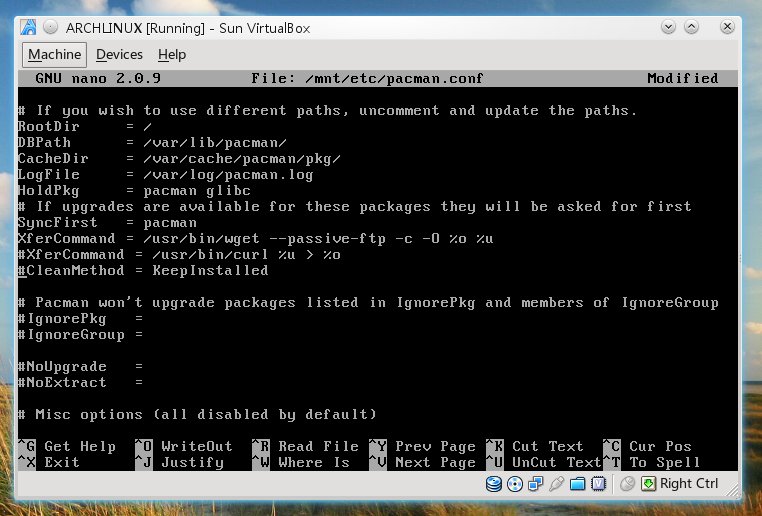Click the LogFile /var/log/pacman.log line
Viewport: 762px width, 516px height.
click(166, 174)
